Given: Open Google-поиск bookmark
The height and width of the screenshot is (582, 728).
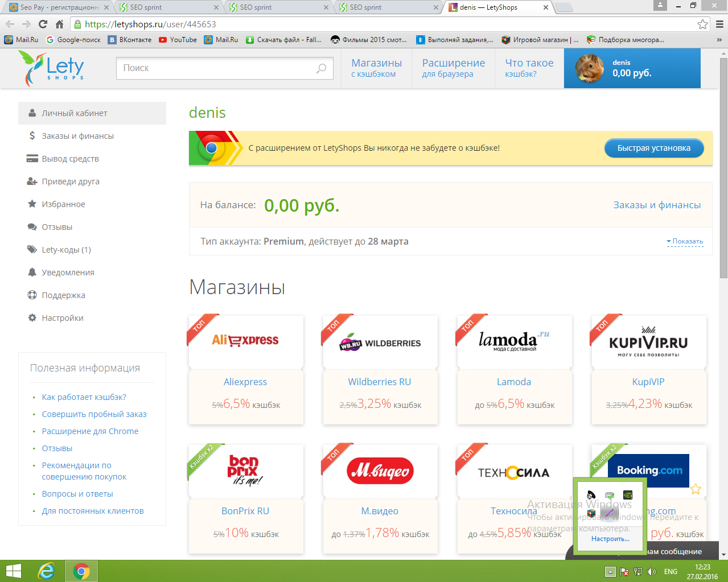Looking at the screenshot, I should pyautogui.click(x=73, y=40).
